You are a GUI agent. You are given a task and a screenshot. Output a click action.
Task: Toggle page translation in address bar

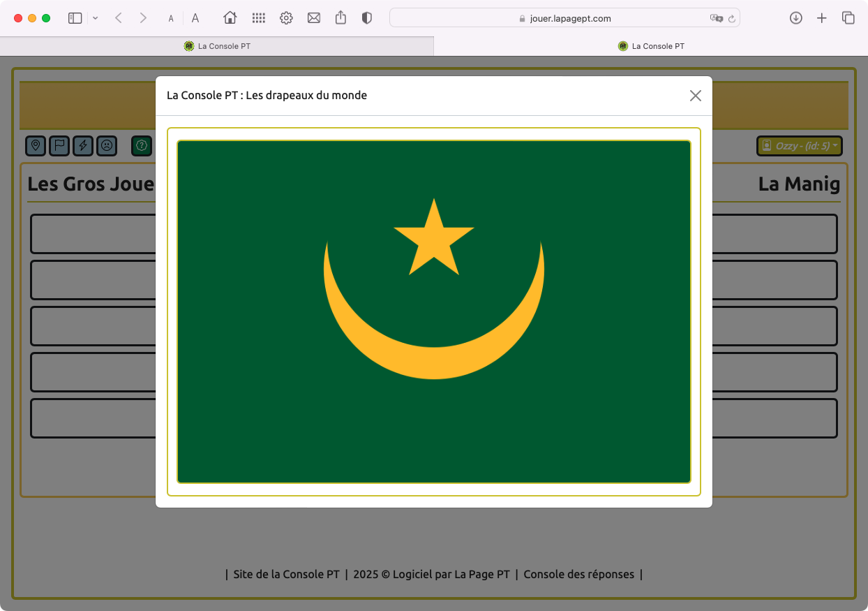[x=716, y=19]
